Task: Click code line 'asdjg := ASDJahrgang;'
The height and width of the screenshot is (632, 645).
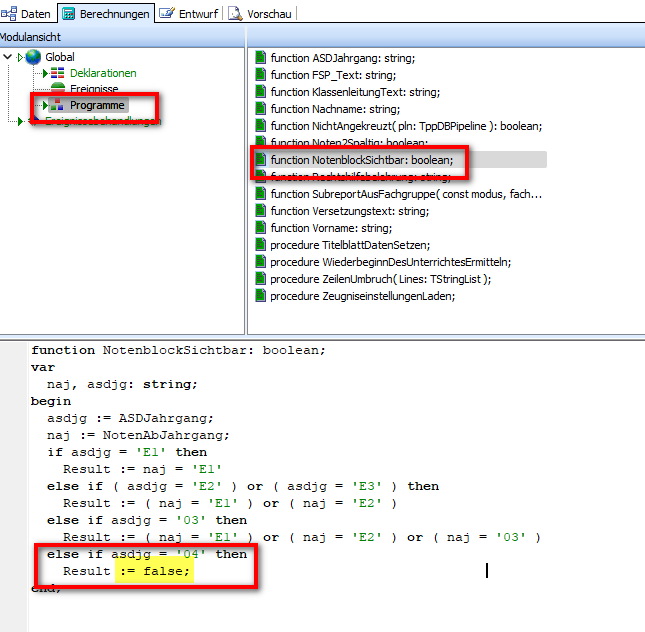Action: [130, 418]
